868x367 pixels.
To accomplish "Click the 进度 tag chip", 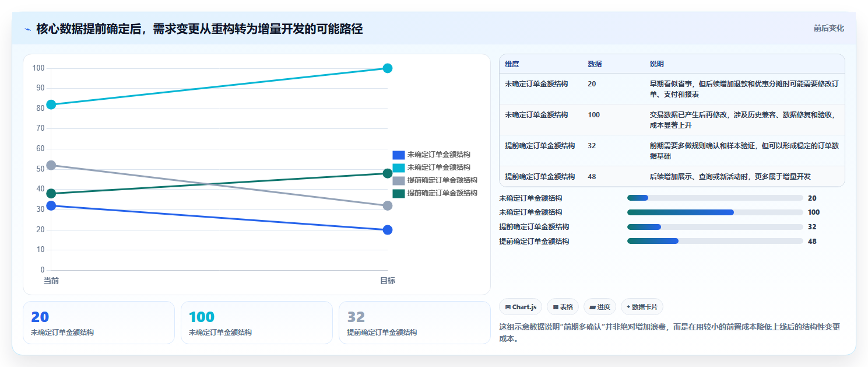I will click(x=600, y=307).
